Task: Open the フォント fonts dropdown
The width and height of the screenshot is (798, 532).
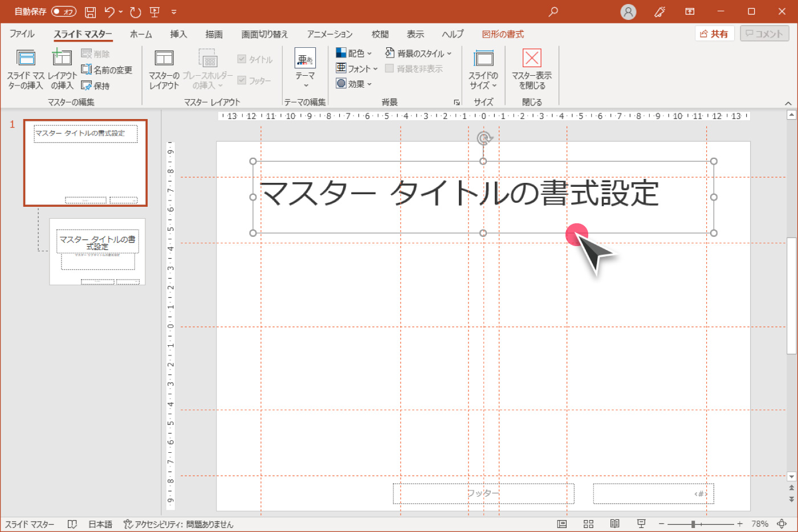Action: 357,68
